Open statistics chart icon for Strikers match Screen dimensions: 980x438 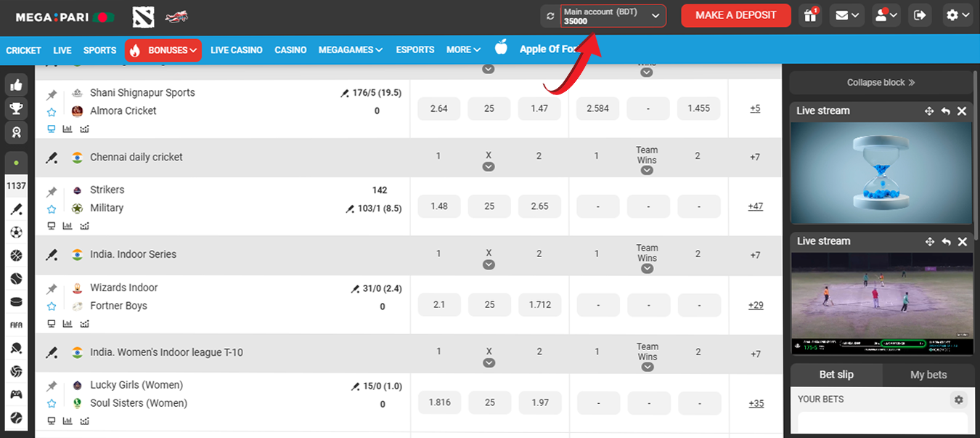(68, 226)
